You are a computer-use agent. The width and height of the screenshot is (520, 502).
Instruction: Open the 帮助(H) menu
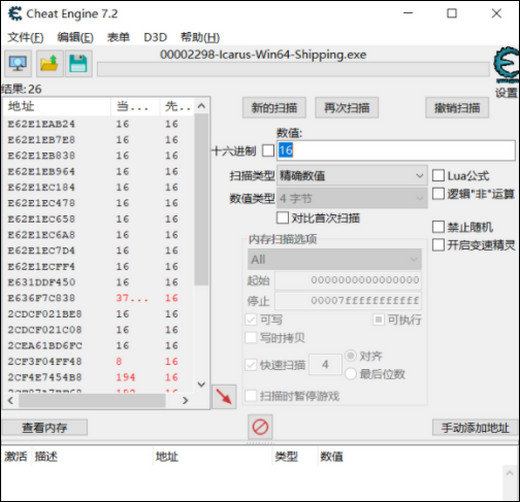200,37
